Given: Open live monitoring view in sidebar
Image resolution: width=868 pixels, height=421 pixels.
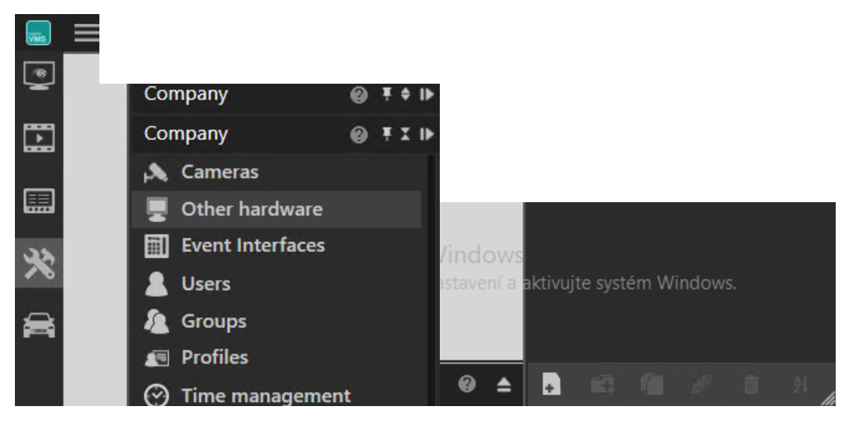Looking at the screenshot, I should 39,75.
